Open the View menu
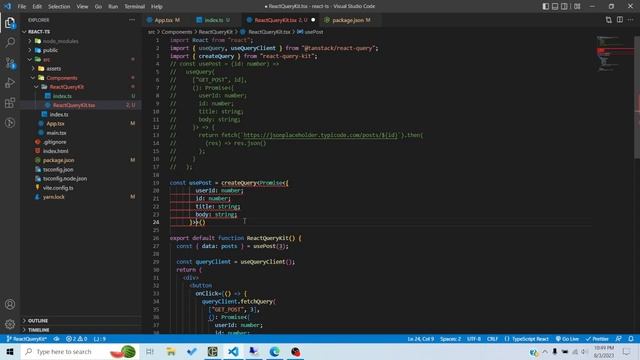This screenshot has height=360, width=640. coord(82,7)
